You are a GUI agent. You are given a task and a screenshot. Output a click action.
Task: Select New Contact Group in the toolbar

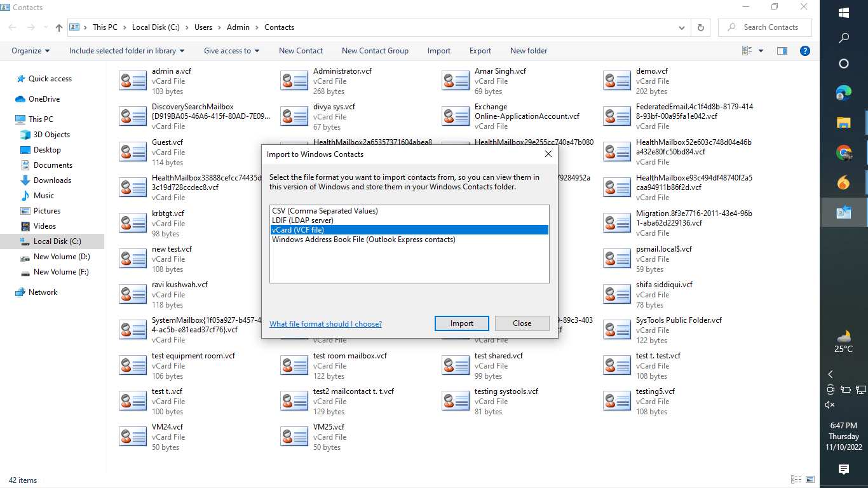click(375, 51)
